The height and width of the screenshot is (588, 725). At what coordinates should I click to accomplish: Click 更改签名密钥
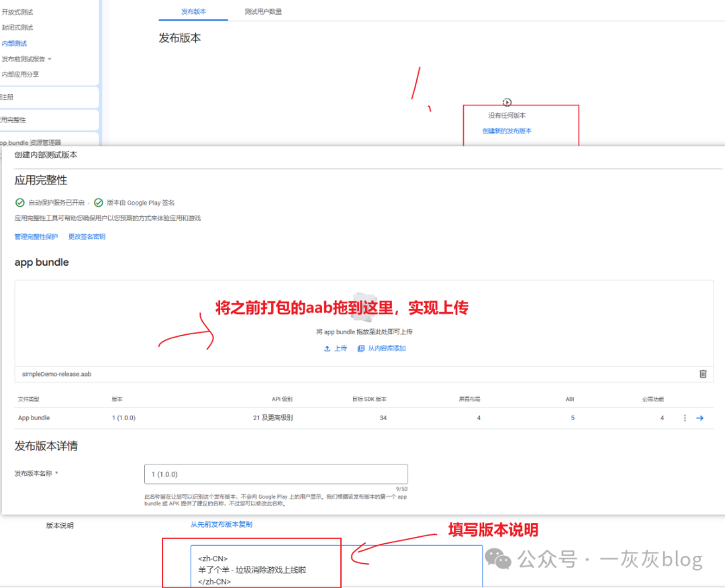(x=87, y=236)
